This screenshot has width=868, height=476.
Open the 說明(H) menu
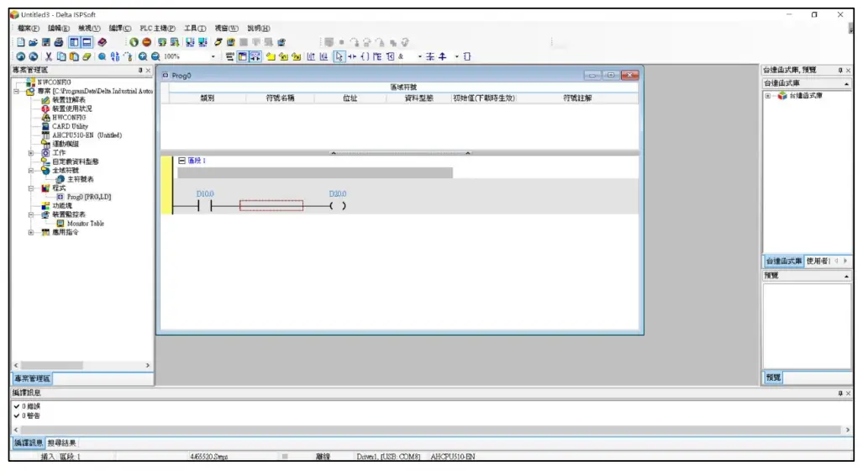[259, 29]
